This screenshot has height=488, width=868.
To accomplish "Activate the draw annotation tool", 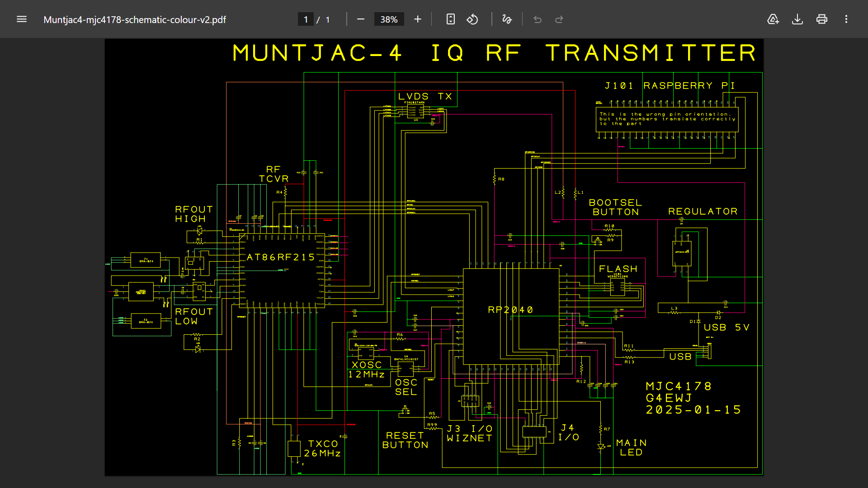I will tap(507, 19).
